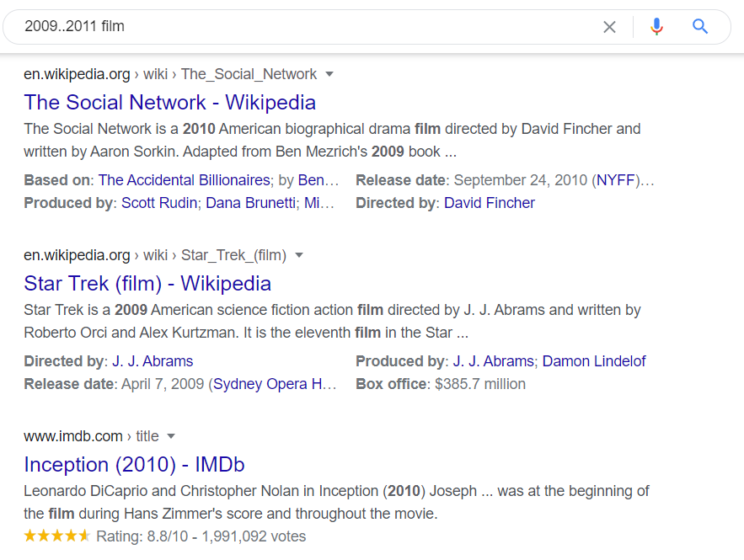Expand The_Social_Network result options arrow

(x=329, y=74)
